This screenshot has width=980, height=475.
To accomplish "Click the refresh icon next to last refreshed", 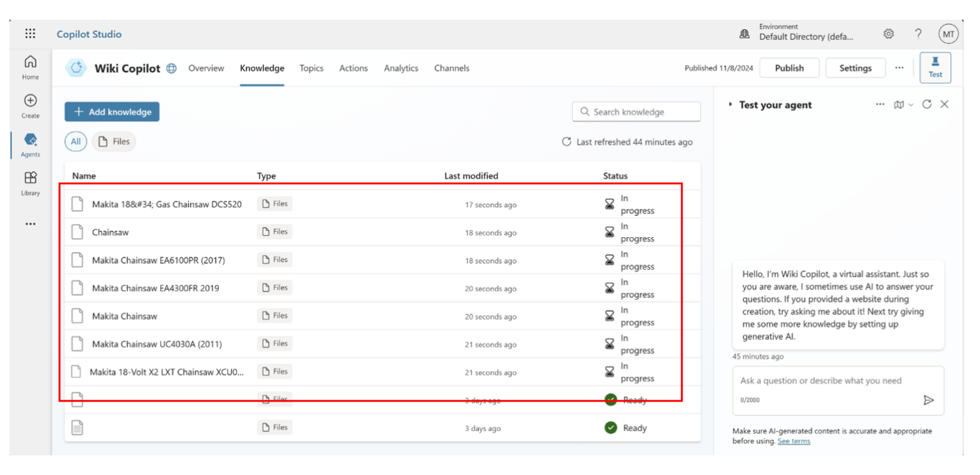I will [567, 142].
